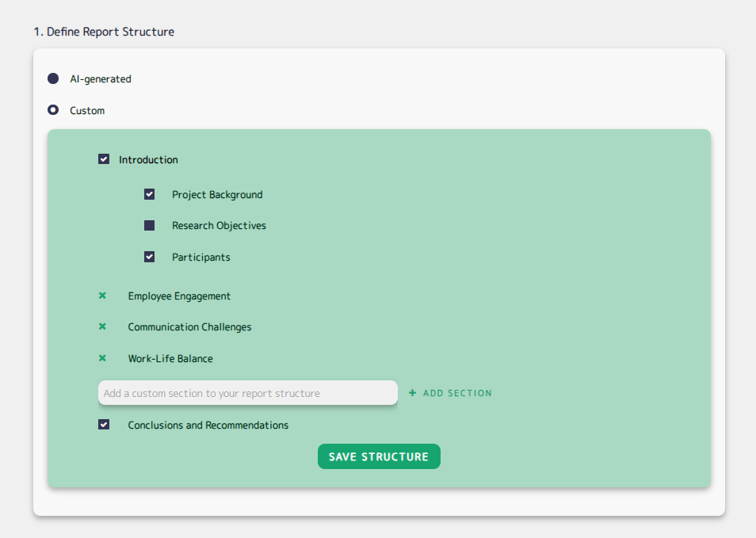This screenshot has width=756, height=538.
Task: Select the AI-generated report structure option
Action: tap(52, 78)
